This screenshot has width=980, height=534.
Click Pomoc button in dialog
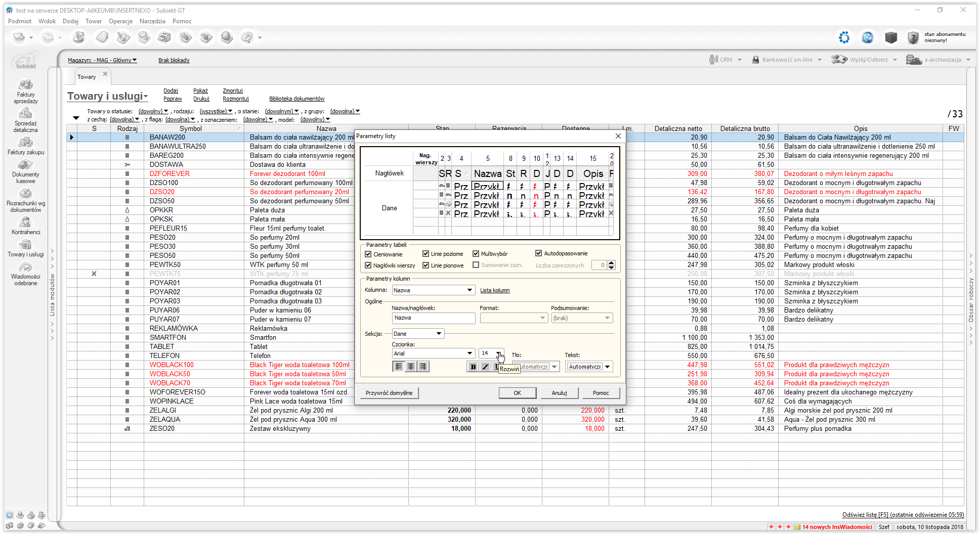[601, 393]
